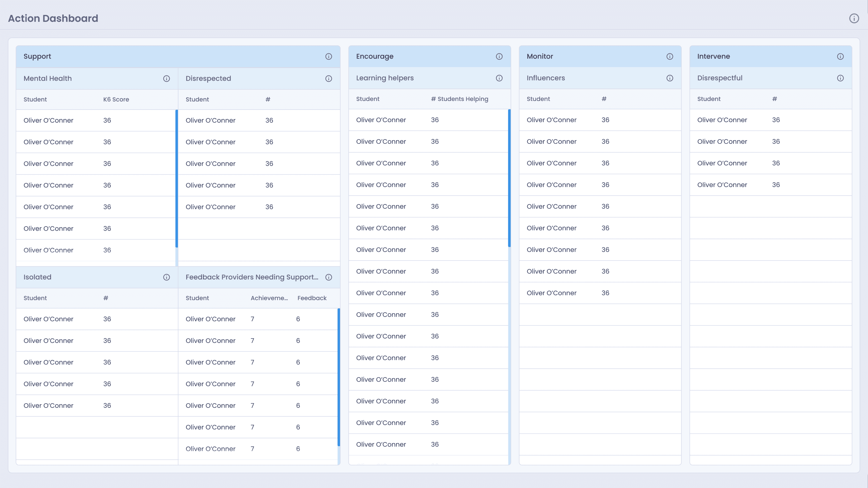Screen dimensions: 868x488
Task: Show info for the Intervene section
Action: point(840,56)
